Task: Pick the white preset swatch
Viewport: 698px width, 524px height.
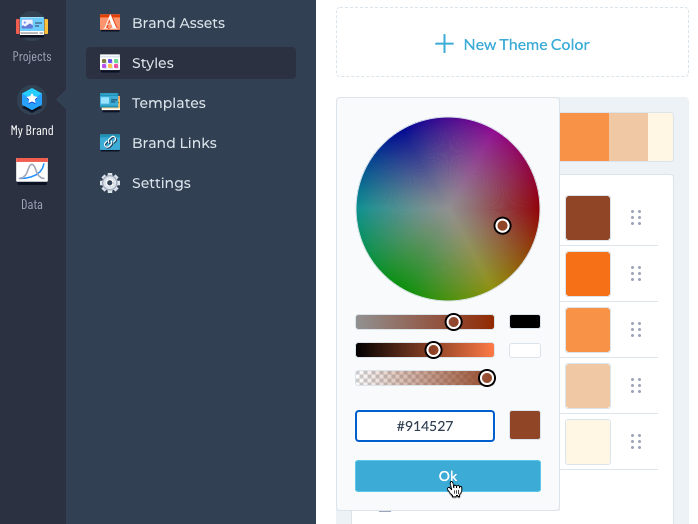Action: point(525,350)
